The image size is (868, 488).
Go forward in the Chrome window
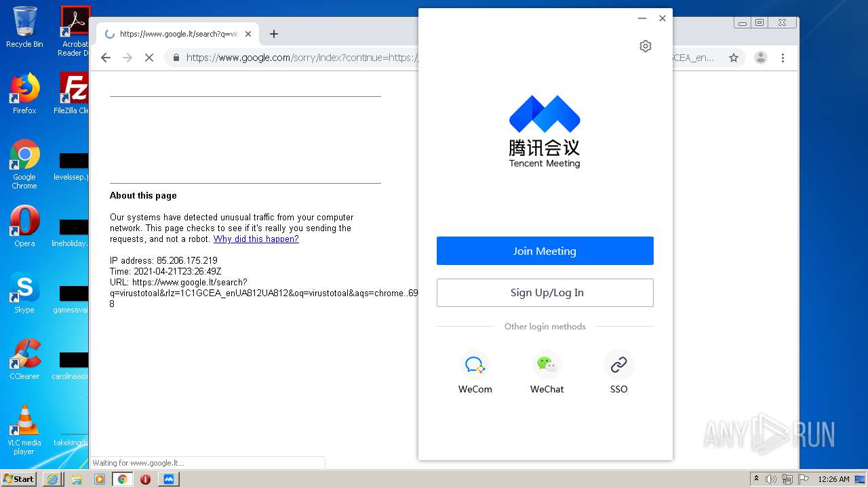[x=127, y=58]
